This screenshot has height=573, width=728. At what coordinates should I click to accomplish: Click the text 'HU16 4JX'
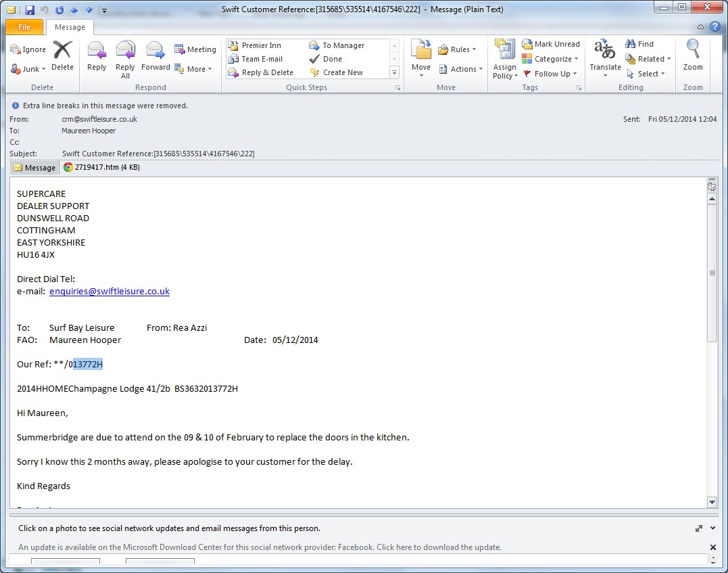click(36, 254)
